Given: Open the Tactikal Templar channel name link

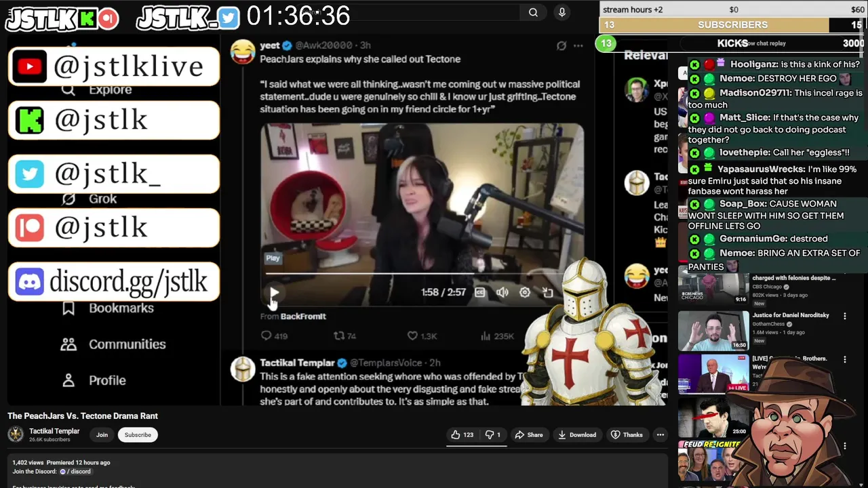Looking at the screenshot, I should tap(54, 431).
